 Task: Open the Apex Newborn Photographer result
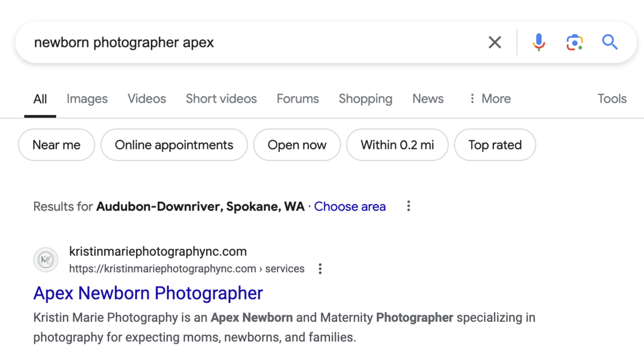pos(148,293)
